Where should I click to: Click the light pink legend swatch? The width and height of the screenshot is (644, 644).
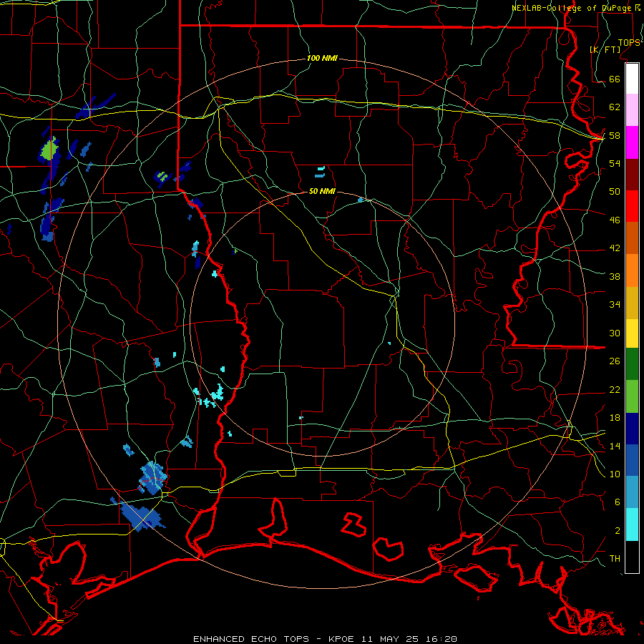click(x=632, y=110)
